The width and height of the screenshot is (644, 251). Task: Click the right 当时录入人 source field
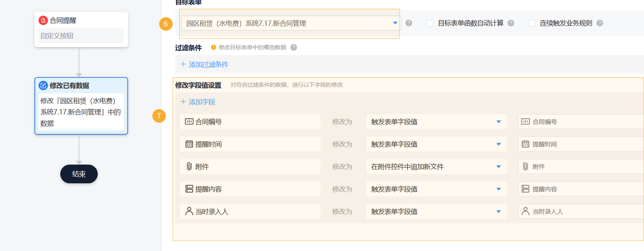(581, 211)
